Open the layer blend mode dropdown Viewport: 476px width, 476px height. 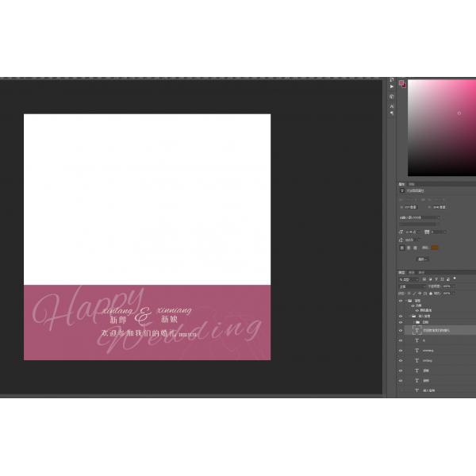click(409, 286)
